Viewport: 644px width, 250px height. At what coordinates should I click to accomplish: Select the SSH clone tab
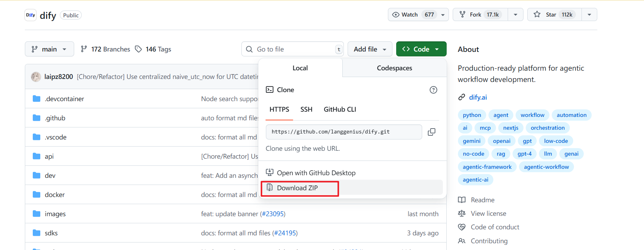[x=306, y=109]
